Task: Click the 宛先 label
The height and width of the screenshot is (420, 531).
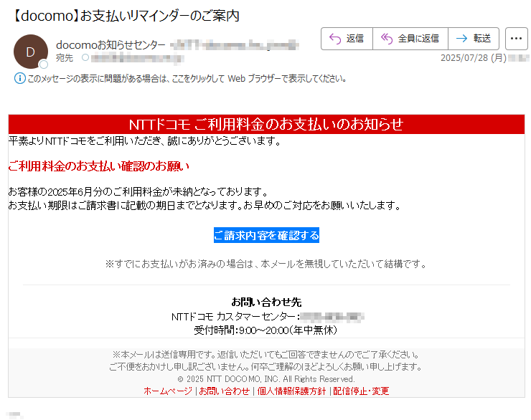Action: (x=65, y=58)
